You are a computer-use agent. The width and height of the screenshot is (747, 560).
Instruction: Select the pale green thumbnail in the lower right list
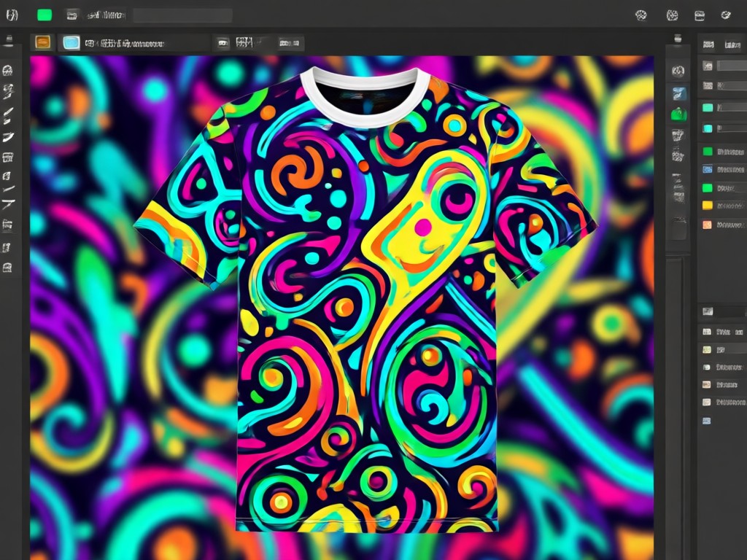tap(707, 349)
